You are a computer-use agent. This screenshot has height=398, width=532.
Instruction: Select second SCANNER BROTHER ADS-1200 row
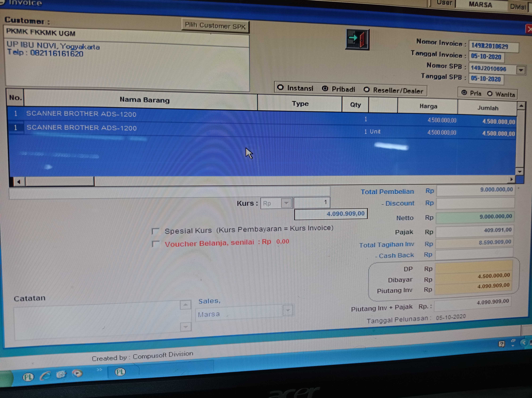[82, 128]
